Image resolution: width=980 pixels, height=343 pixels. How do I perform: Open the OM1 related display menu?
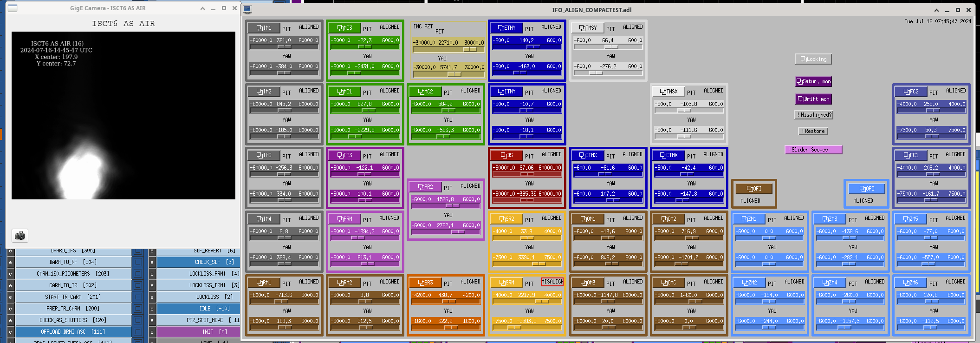point(588,219)
